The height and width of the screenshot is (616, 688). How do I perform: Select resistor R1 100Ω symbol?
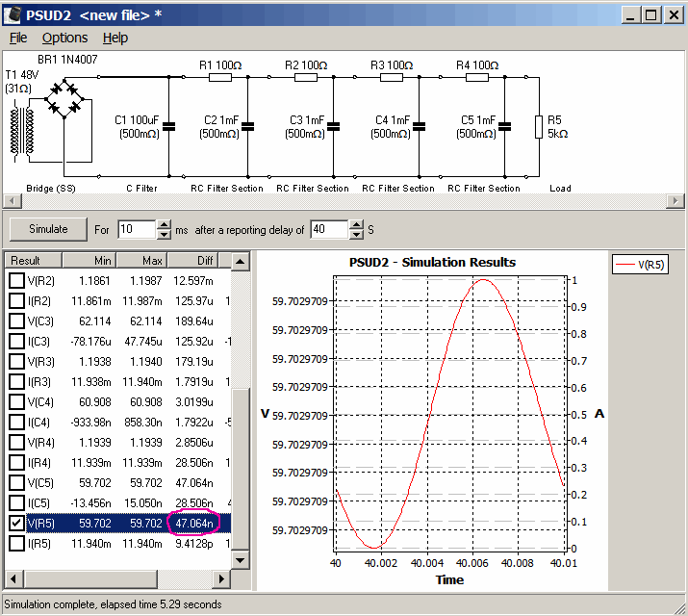click(x=219, y=78)
